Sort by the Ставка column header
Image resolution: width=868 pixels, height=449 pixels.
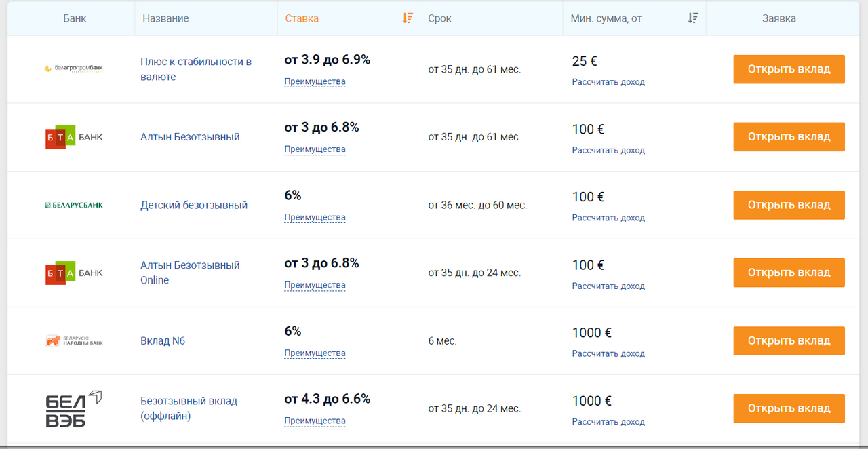pyautogui.click(x=302, y=18)
